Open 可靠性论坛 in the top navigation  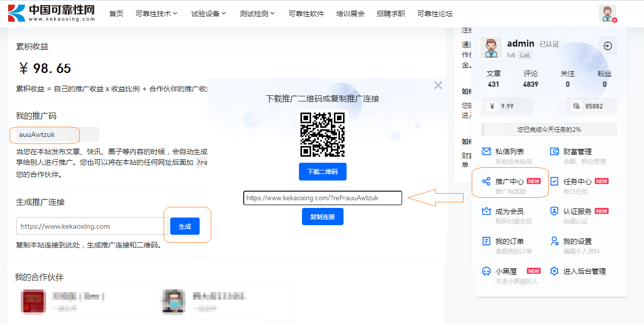coord(435,14)
